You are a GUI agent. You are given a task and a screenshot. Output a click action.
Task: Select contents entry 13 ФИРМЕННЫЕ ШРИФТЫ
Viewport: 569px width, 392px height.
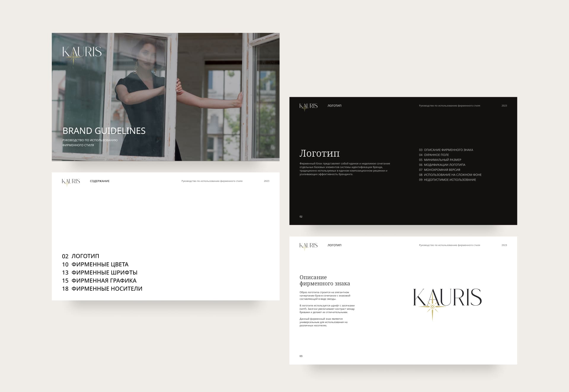[x=100, y=272]
